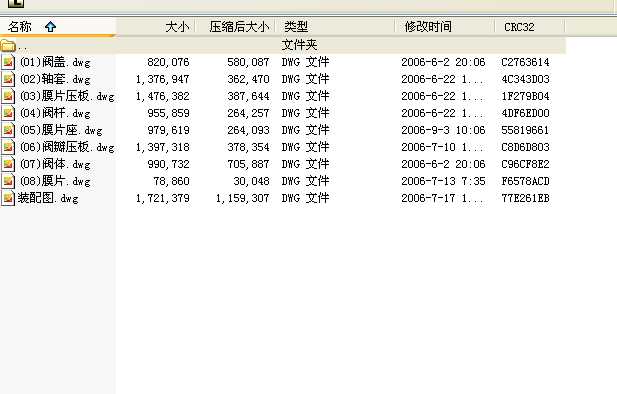Click compressed size 1,159,307

(x=242, y=198)
